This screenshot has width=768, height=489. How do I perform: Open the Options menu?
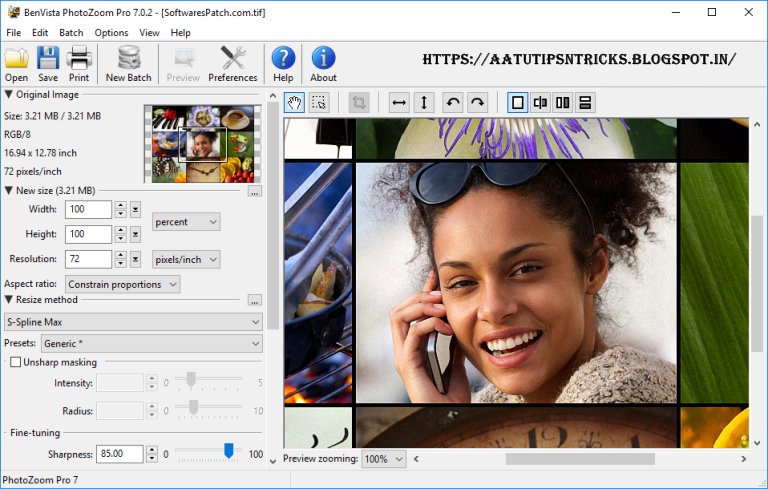[x=111, y=33]
